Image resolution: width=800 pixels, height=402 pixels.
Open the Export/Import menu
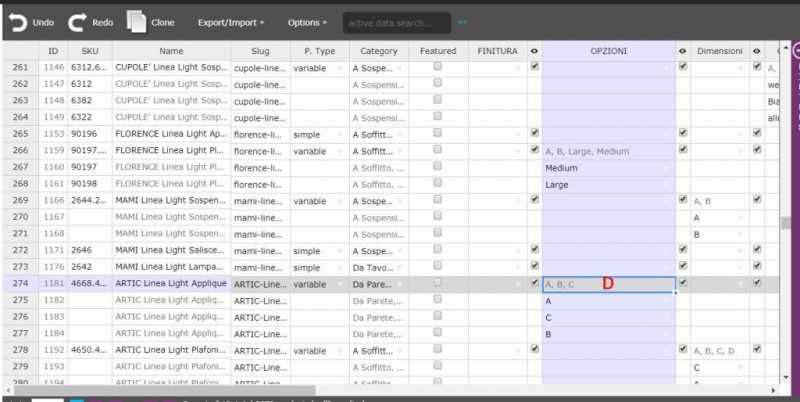[231, 21]
